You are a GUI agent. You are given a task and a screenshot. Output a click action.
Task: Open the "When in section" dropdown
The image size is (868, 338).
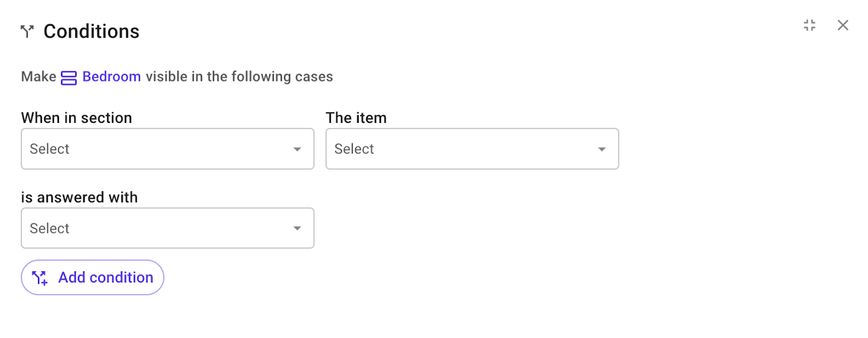(x=156, y=149)
